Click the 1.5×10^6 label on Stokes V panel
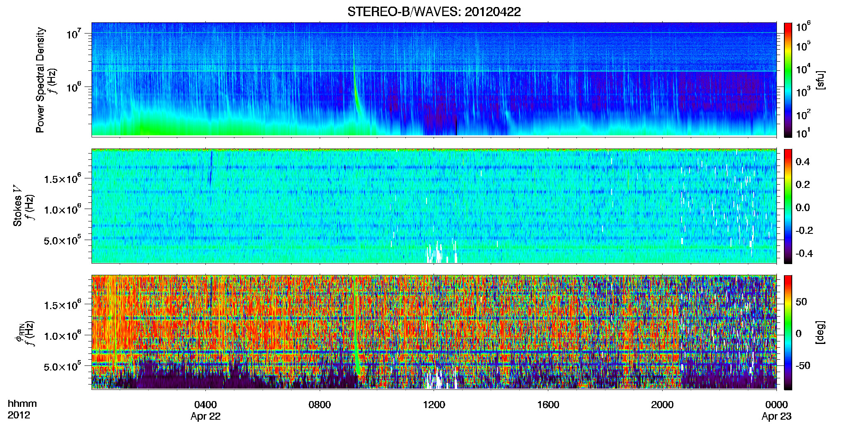The width and height of the screenshot is (868, 447). click(63, 179)
